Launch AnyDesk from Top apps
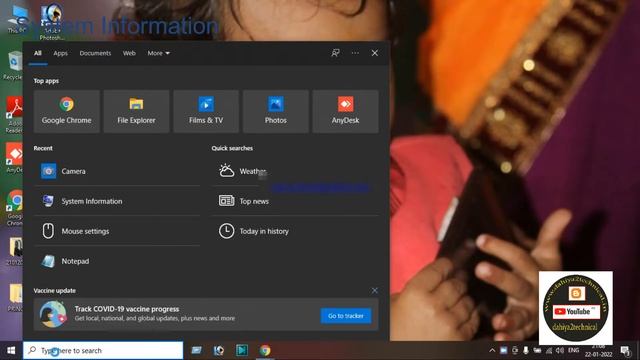640x360 pixels. 345,111
